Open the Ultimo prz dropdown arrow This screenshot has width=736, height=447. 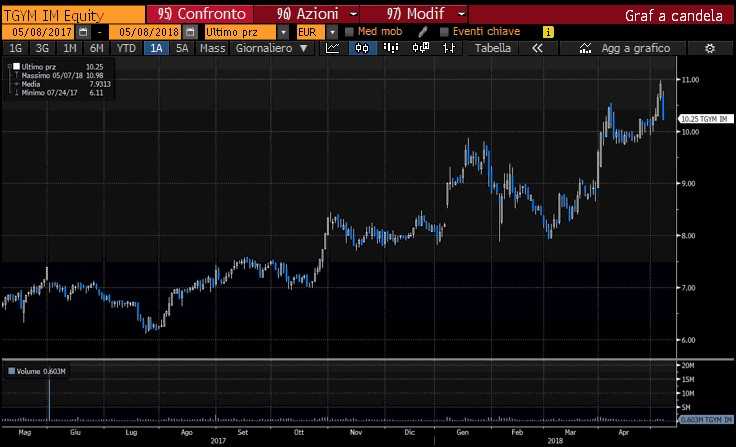[x=283, y=32]
